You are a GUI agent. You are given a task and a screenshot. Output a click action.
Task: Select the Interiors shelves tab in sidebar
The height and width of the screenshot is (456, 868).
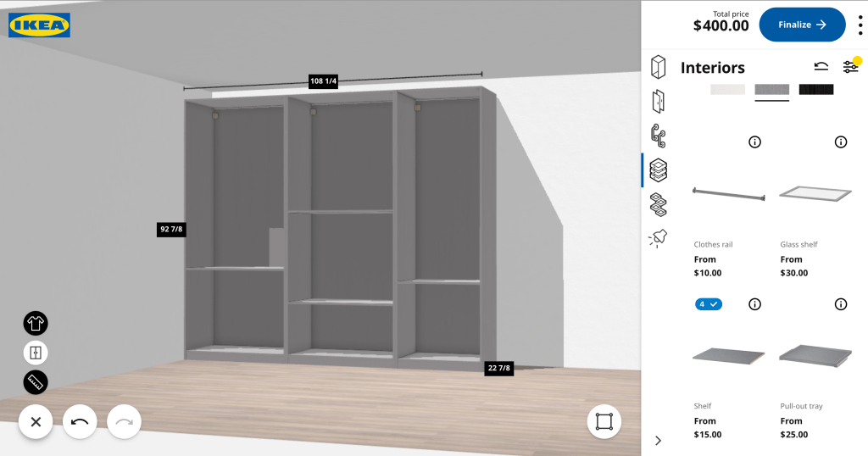click(658, 170)
